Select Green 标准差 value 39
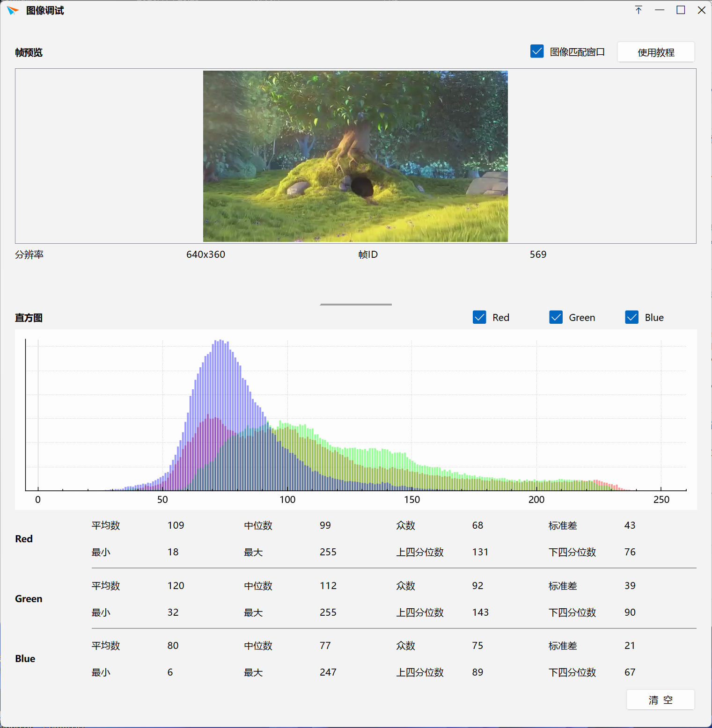The height and width of the screenshot is (728, 712). point(630,586)
